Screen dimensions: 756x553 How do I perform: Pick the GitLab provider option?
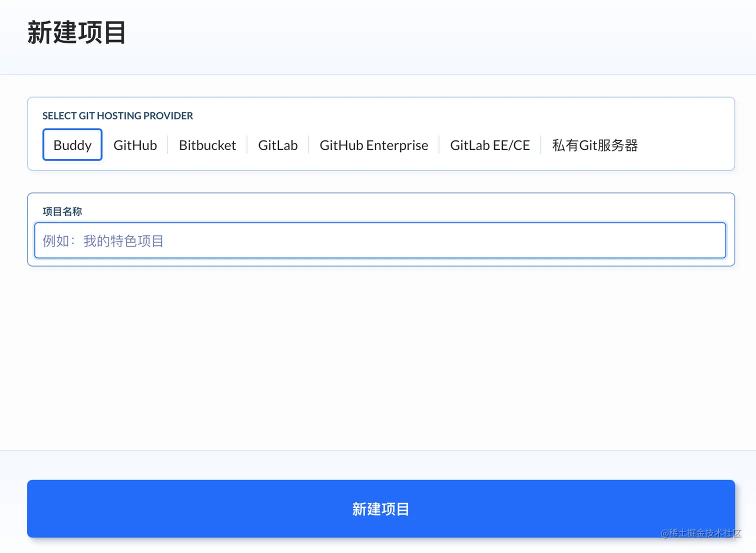[278, 145]
